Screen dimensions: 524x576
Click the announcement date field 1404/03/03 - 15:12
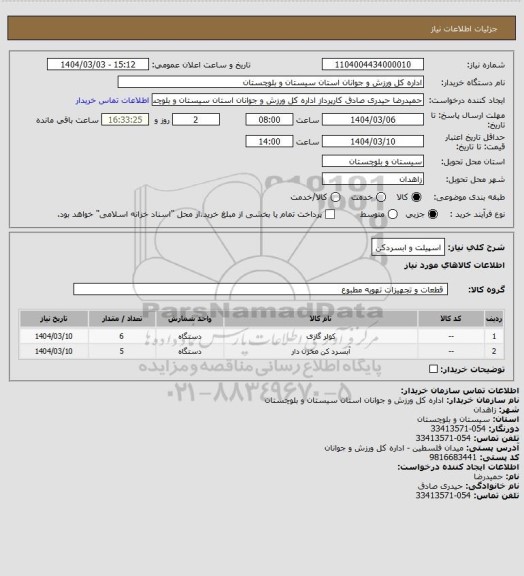[x=98, y=64]
